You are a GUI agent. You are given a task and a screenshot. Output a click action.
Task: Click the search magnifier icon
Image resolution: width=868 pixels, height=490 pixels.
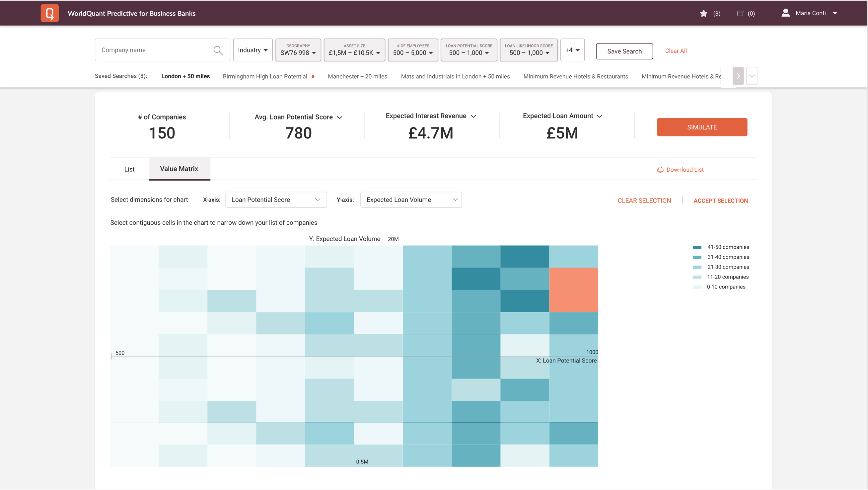218,50
